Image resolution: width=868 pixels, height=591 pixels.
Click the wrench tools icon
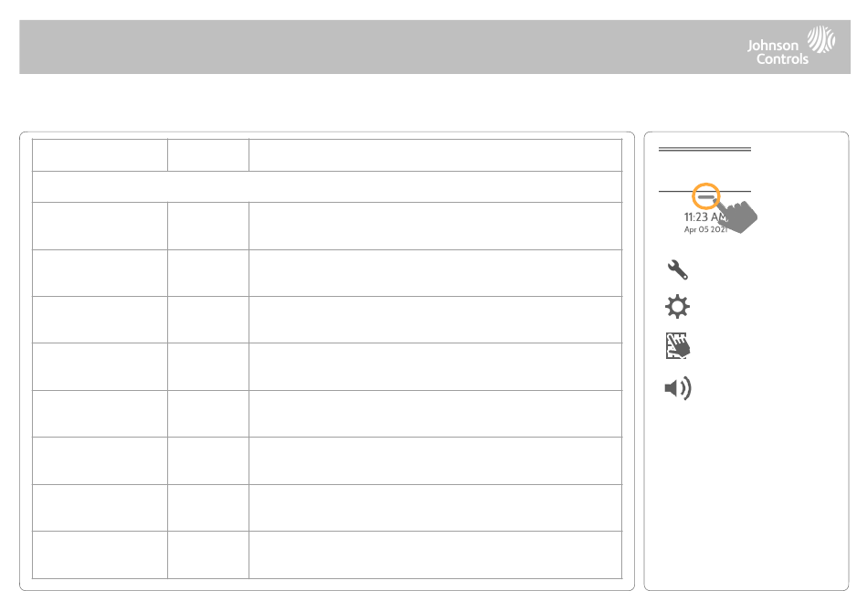coord(678,269)
